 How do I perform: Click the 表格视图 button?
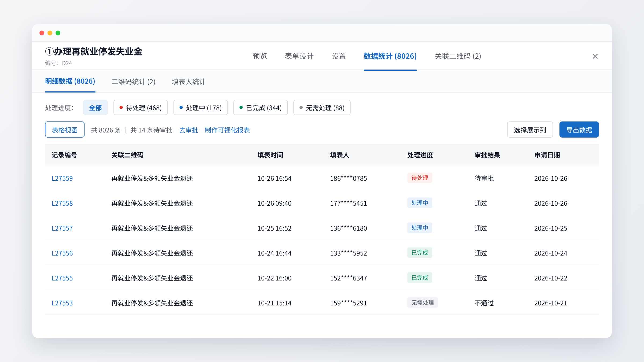65,130
